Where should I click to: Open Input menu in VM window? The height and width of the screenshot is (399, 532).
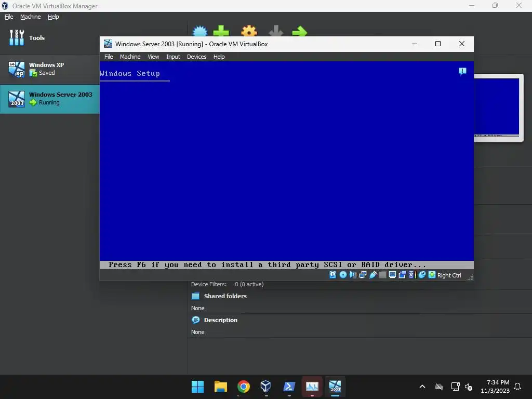coord(173,57)
